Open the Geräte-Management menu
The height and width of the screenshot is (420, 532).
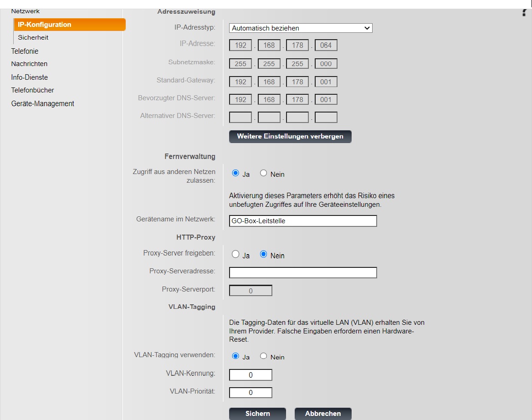[42, 103]
